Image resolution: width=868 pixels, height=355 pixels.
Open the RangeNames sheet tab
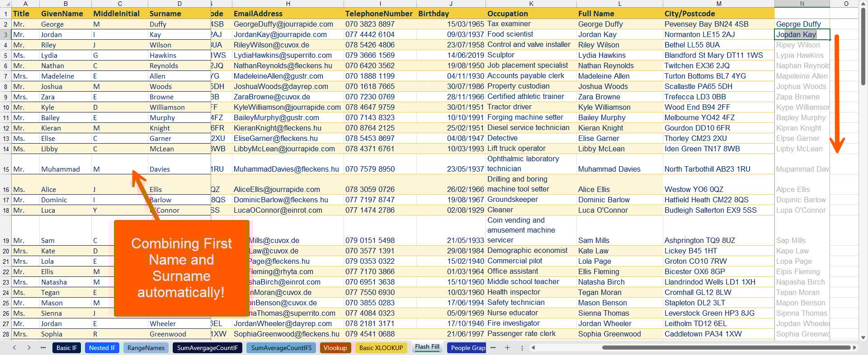pyautogui.click(x=146, y=348)
